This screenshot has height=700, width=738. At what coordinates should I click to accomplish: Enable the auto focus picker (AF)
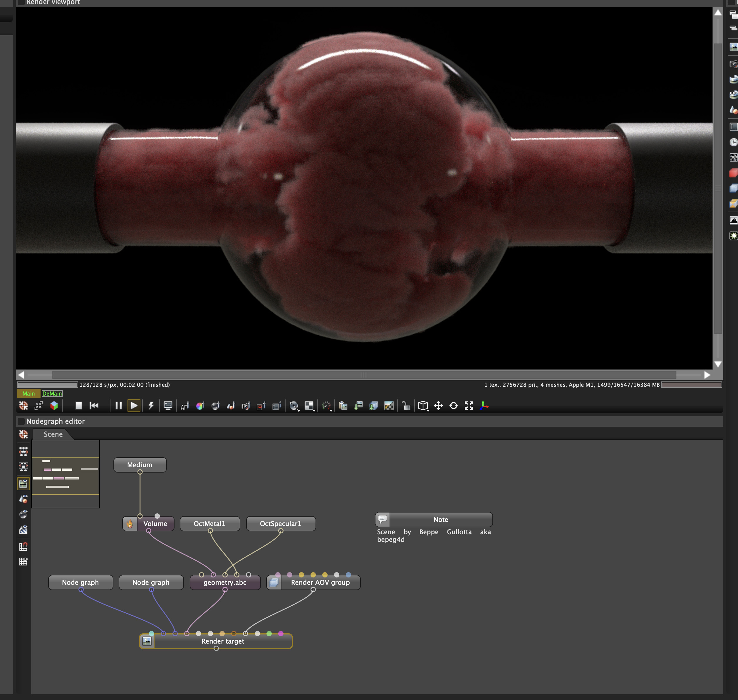coord(185,406)
